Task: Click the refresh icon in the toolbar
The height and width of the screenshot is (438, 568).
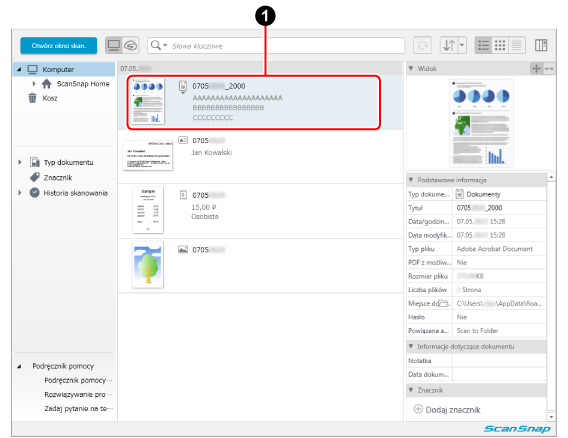Action: pyautogui.click(x=422, y=46)
